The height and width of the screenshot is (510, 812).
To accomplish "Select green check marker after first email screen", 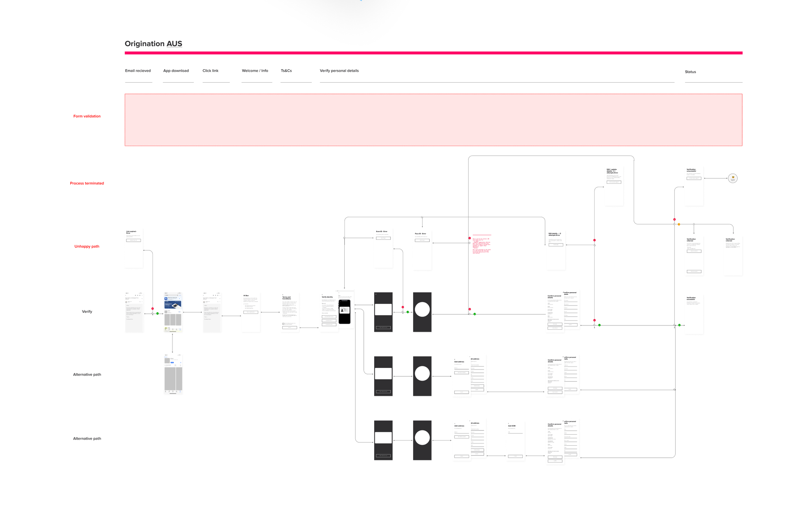I will pos(158,313).
